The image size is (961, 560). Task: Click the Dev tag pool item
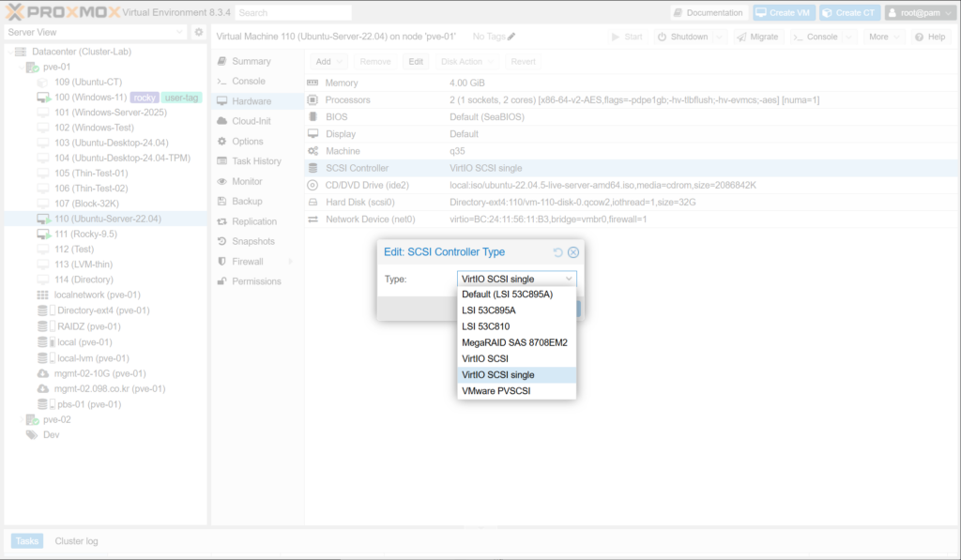pos(51,434)
